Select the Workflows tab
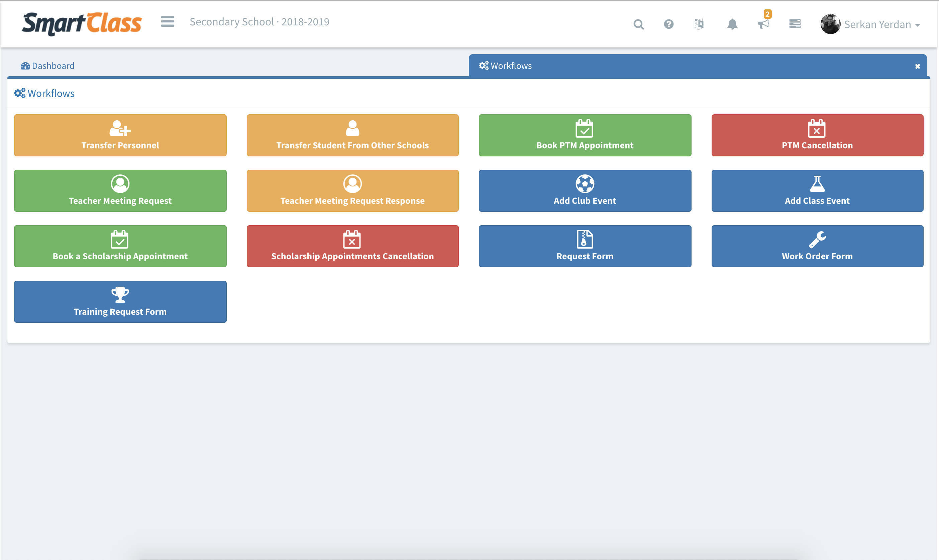 (506, 66)
